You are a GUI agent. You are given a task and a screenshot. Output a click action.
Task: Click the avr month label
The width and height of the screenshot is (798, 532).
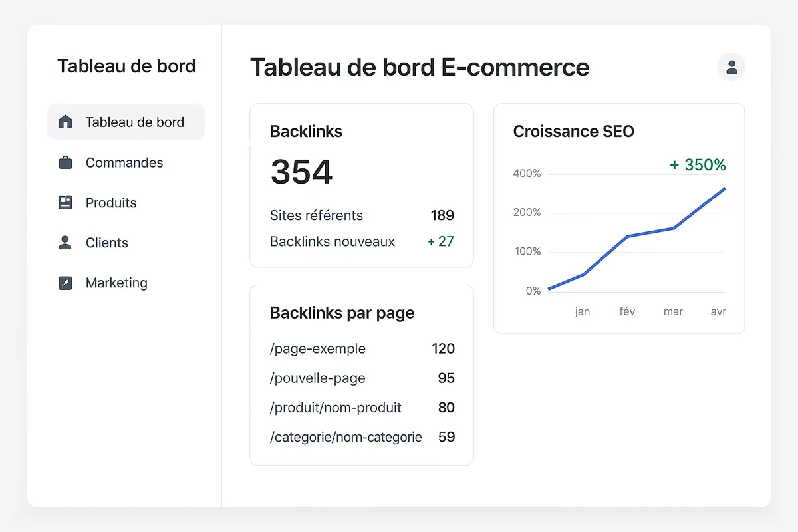click(718, 311)
